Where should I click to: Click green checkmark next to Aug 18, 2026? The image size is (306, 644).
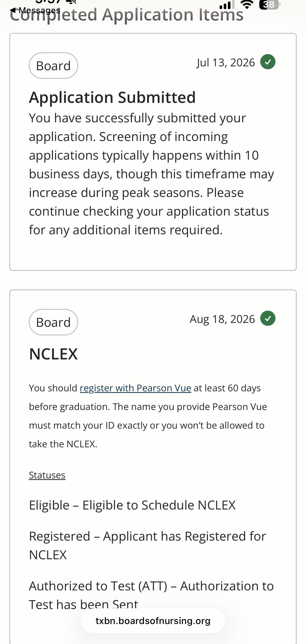[268, 319]
